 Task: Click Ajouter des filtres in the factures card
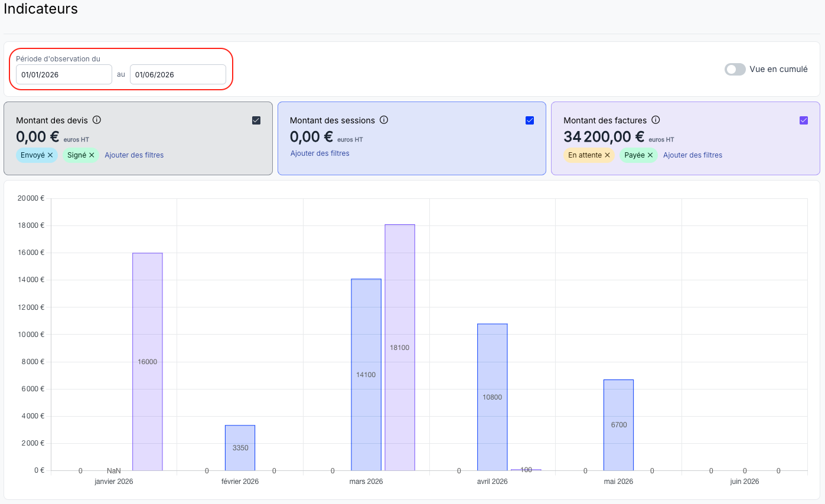(693, 155)
